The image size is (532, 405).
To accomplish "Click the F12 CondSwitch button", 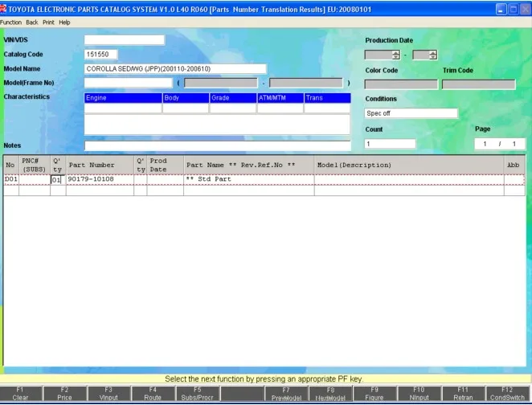I will pos(508,394).
